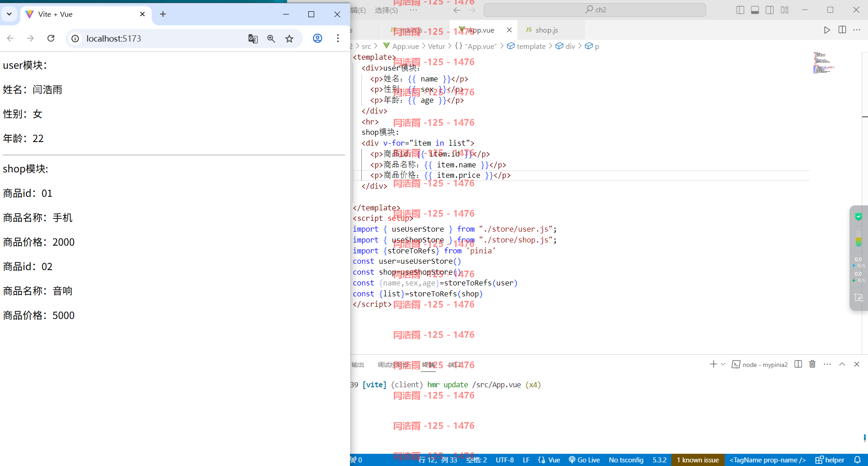Open the ch2 command center search box
Screen dimensions: 868x466
(595, 10)
